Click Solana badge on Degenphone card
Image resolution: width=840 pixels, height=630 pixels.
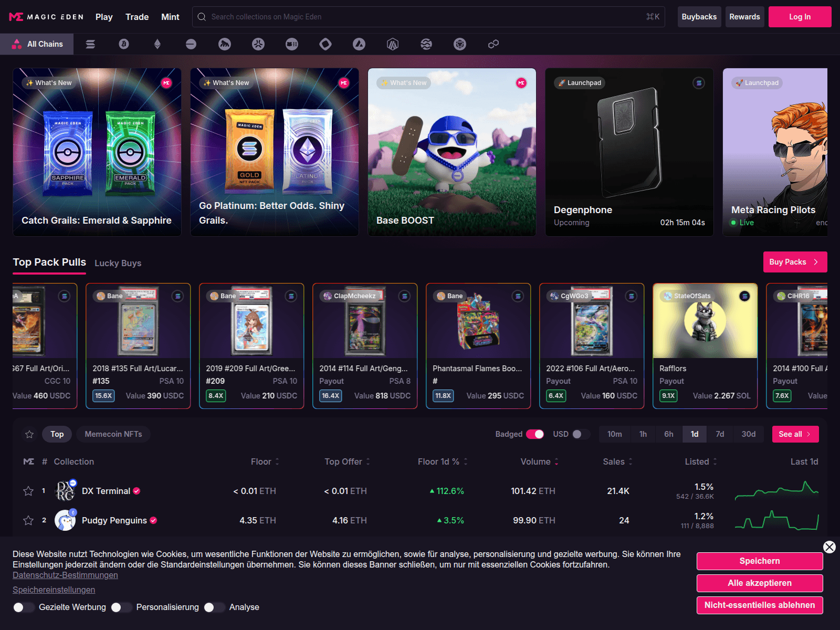tap(699, 83)
